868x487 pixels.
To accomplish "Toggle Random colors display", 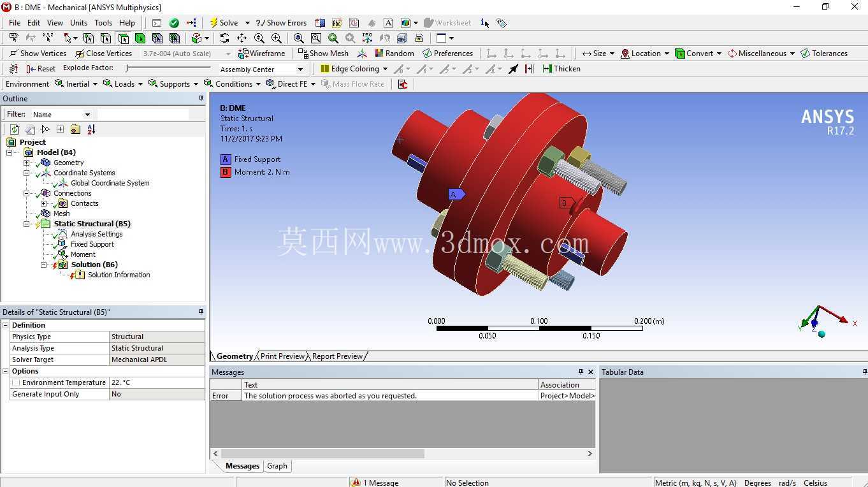I will (394, 54).
